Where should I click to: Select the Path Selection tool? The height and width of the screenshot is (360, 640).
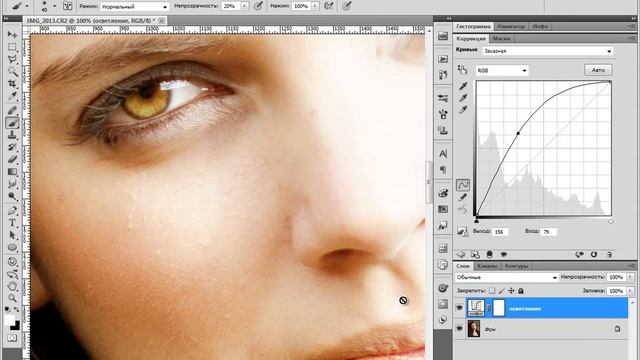12,236
